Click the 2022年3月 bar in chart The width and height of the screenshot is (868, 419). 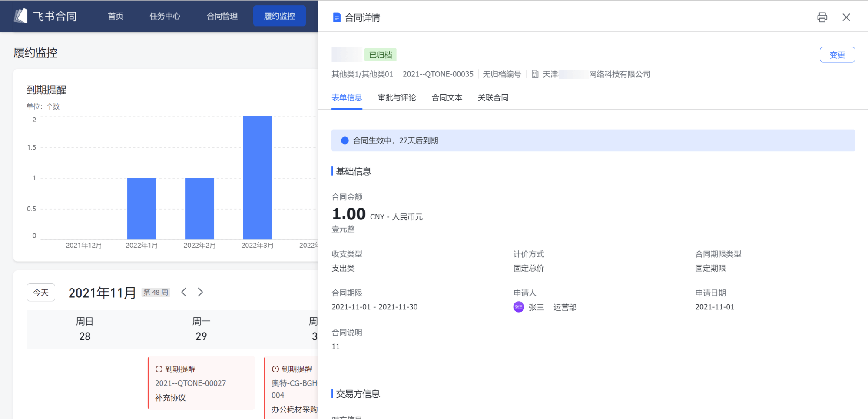click(257, 178)
